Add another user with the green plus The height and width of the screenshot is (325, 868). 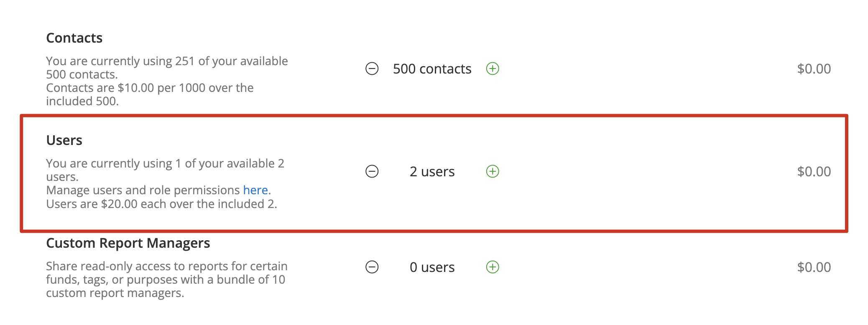[493, 171]
